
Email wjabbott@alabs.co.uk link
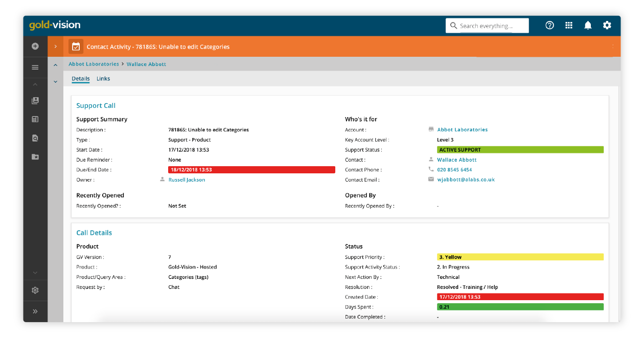466,180
